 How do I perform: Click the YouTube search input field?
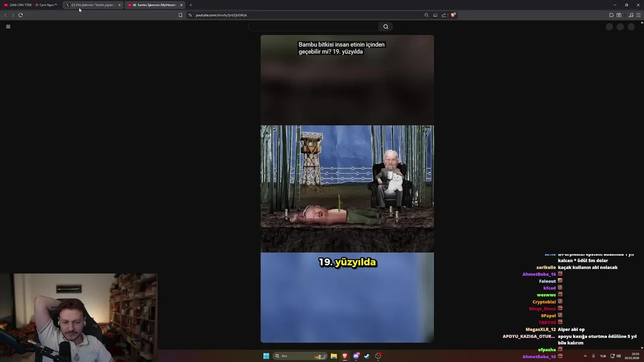[313, 27]
